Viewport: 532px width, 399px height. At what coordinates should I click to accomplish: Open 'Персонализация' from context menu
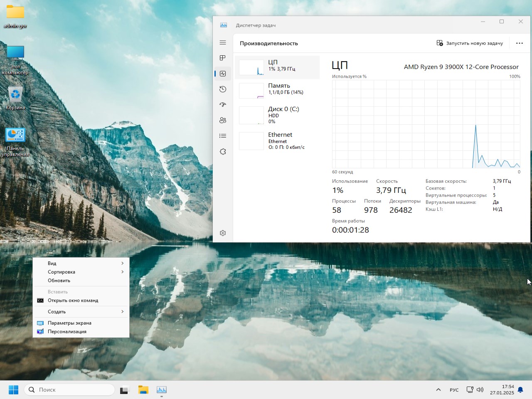pos(81,332)
